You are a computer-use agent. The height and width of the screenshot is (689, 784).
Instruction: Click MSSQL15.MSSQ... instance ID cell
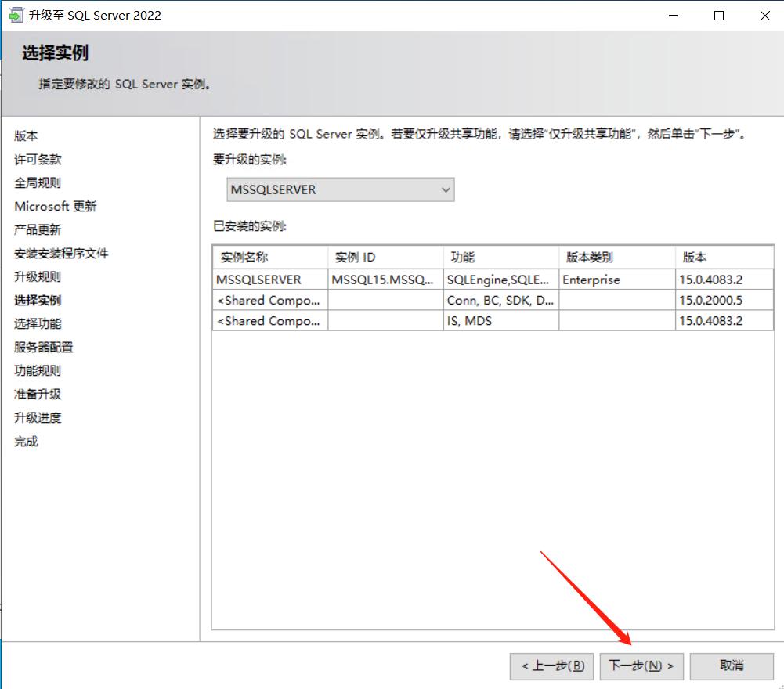pyautogui.click(x=386, y=280)
